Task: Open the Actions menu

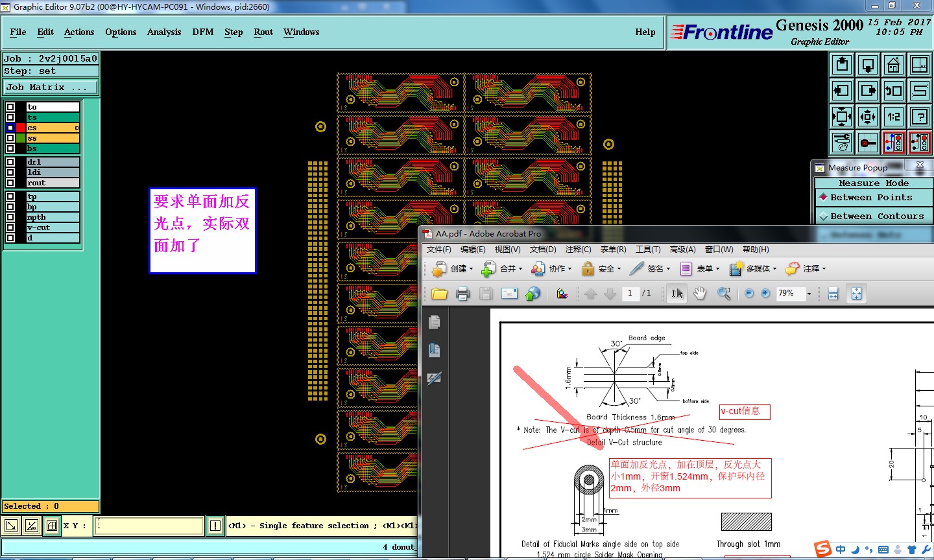Action: click(79, 32)
